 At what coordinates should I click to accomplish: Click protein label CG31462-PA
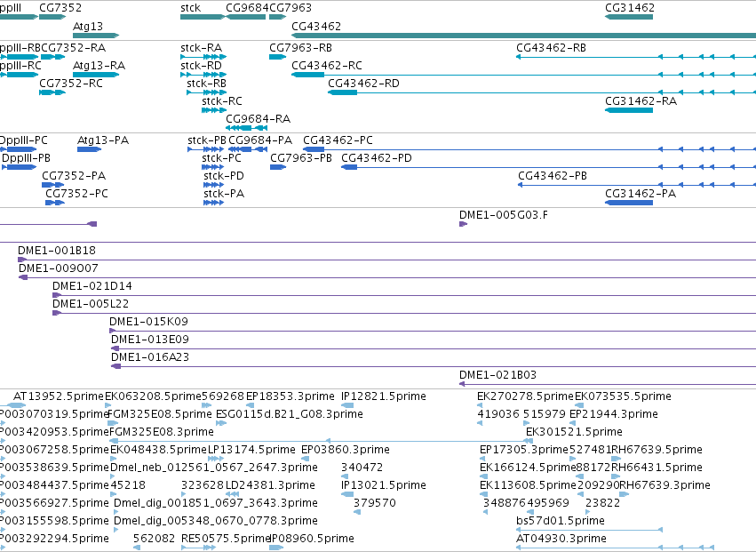641,194
